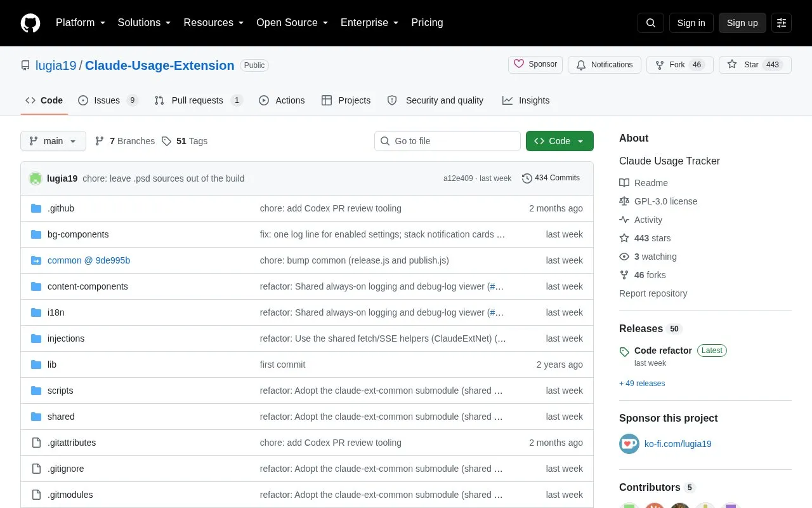Expand the Resources menu
Viewport: 812px width, 508px height.
click(214, 23)
